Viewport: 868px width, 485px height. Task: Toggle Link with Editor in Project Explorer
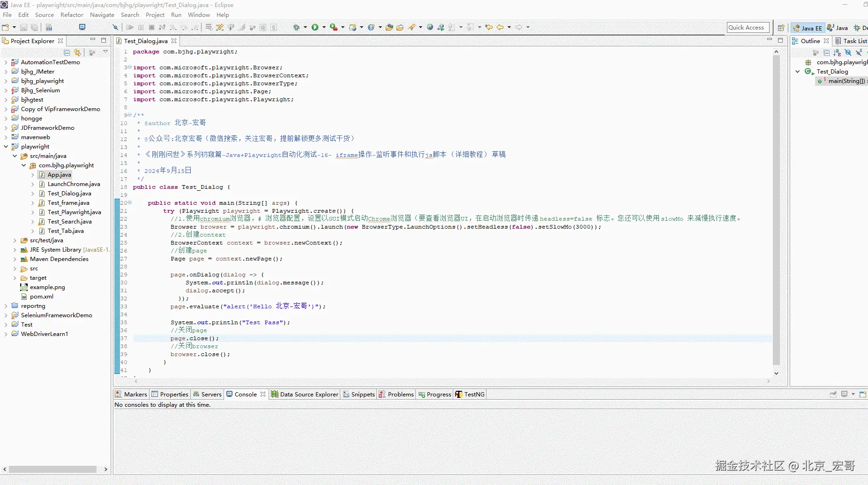point(77,52)
